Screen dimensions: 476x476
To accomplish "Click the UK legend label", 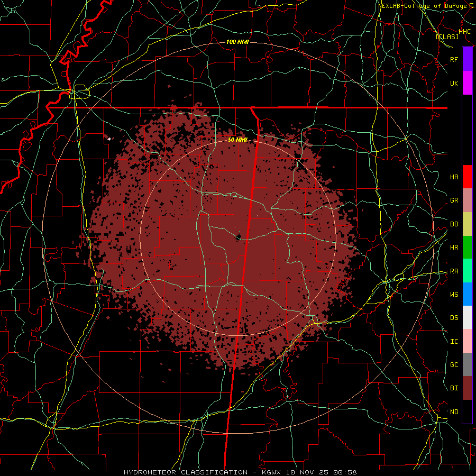I will click(454, 83).
